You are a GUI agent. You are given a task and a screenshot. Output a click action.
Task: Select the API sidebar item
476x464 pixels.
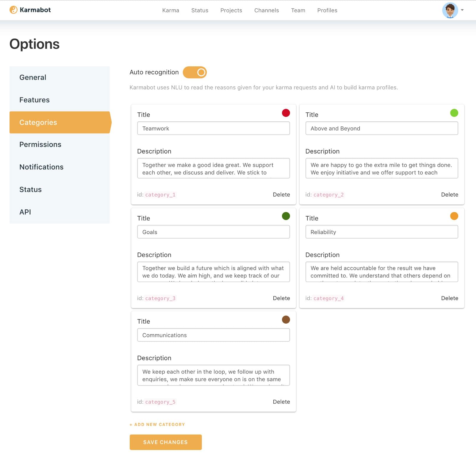[26, 212]
